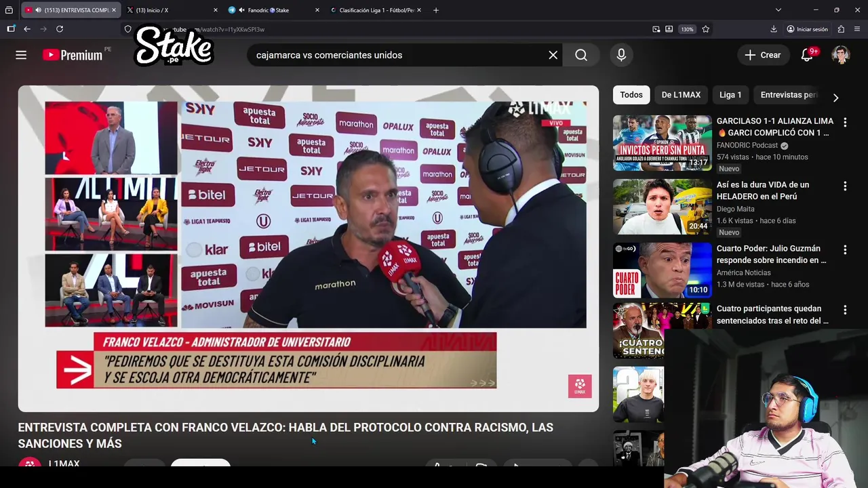The height and width of the screenshot is (488, 868).
Task: Open Cuatro participantes quedan sentenciados video
Action: (772, 314)
